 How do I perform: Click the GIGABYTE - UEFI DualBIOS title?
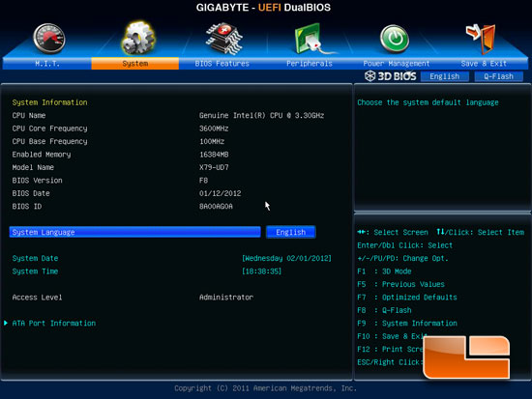[x=263, y=8]
